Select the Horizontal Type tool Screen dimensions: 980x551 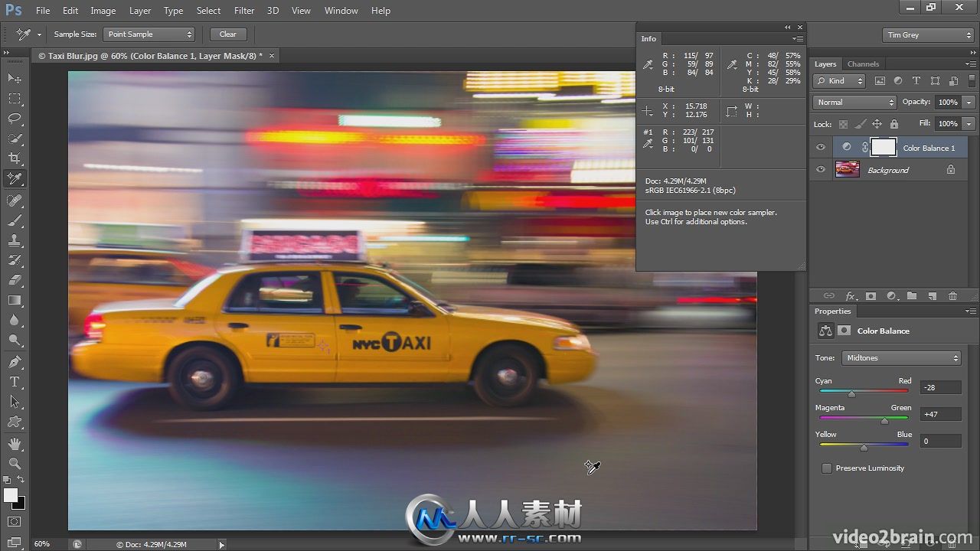point(15,382)
